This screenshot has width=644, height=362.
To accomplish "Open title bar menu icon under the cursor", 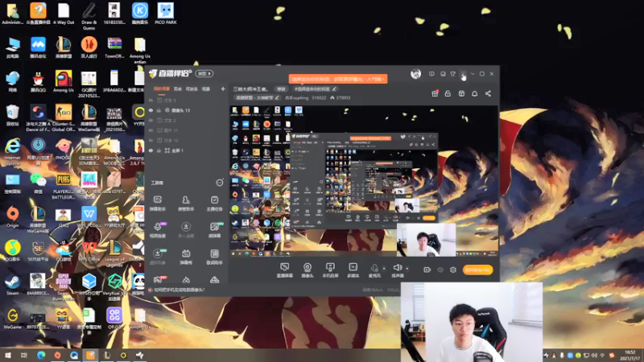I will [463, 74].
